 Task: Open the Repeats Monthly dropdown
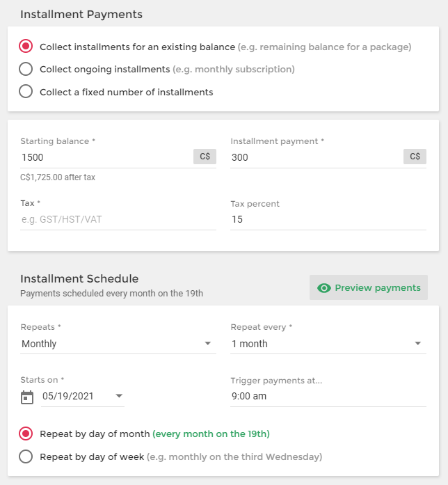click(118, 344)
